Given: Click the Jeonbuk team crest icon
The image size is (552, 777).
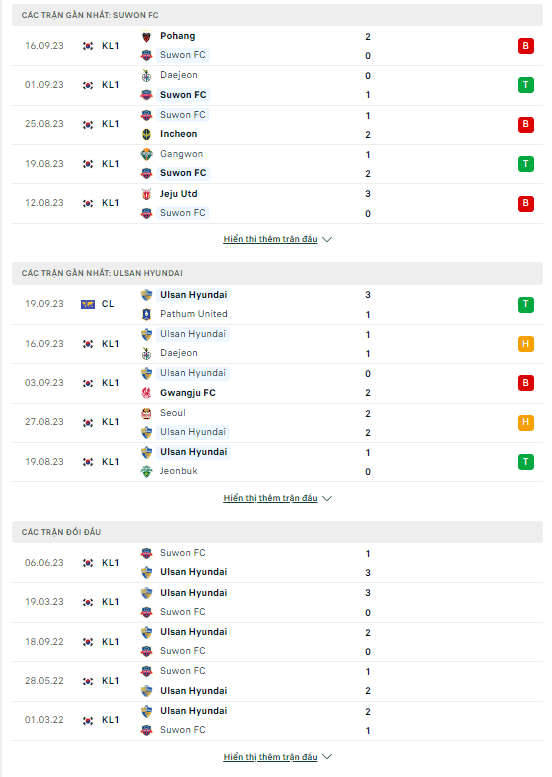Looking at the screenshot, I should coord(146,471).
